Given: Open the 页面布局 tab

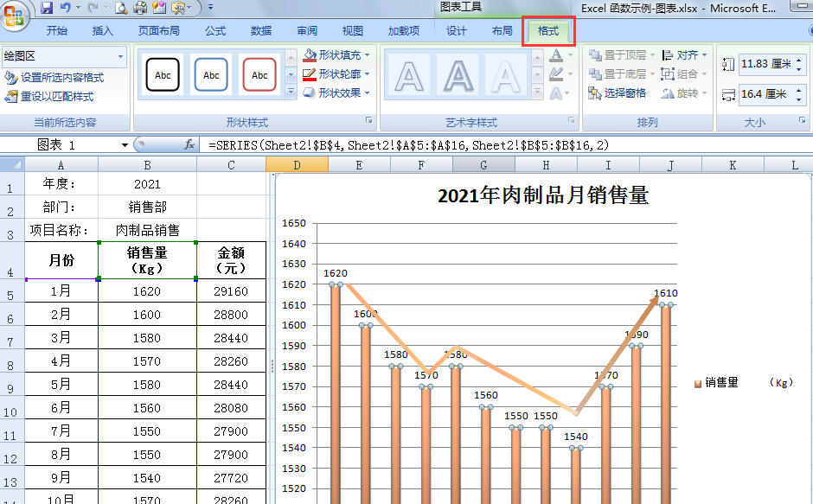Looking at the screenshot, I should (x=158, y=31).
